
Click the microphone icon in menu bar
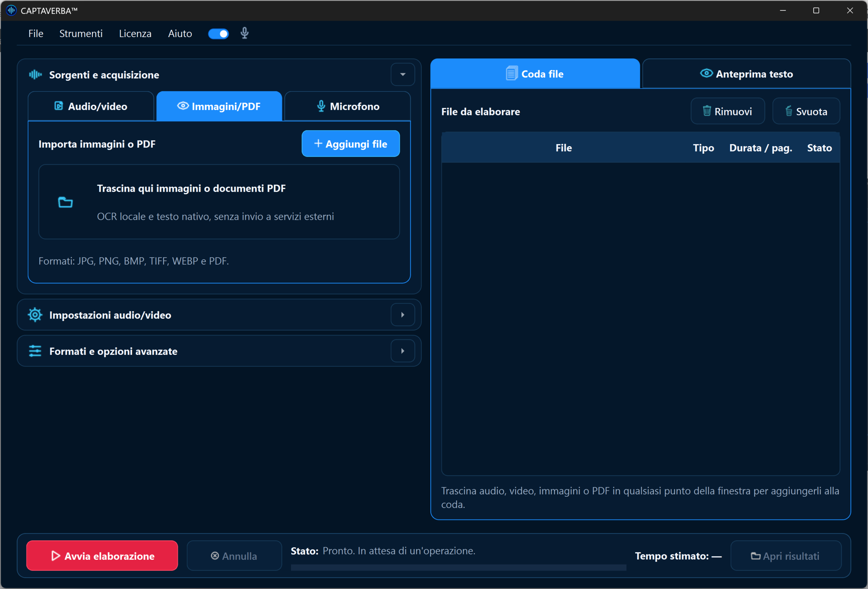point(244,34)
